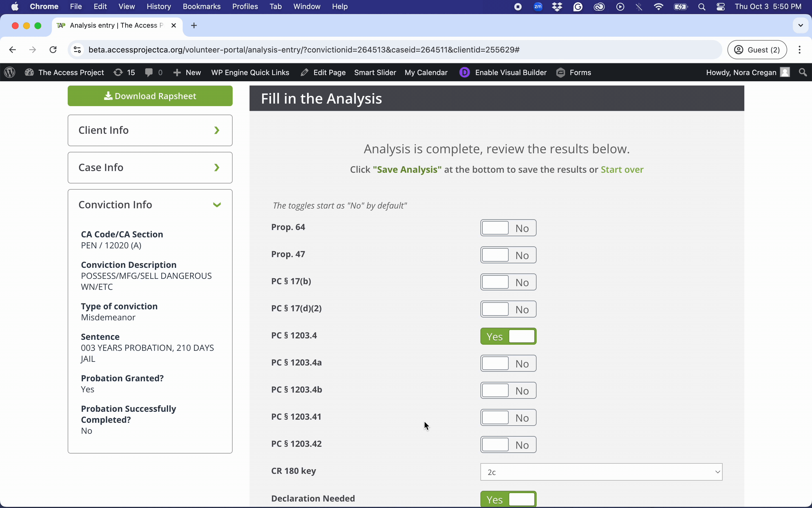Open the Forms icon in admin bar
The height and width of the screenshot is (508, 812).
tap(561, 73)
